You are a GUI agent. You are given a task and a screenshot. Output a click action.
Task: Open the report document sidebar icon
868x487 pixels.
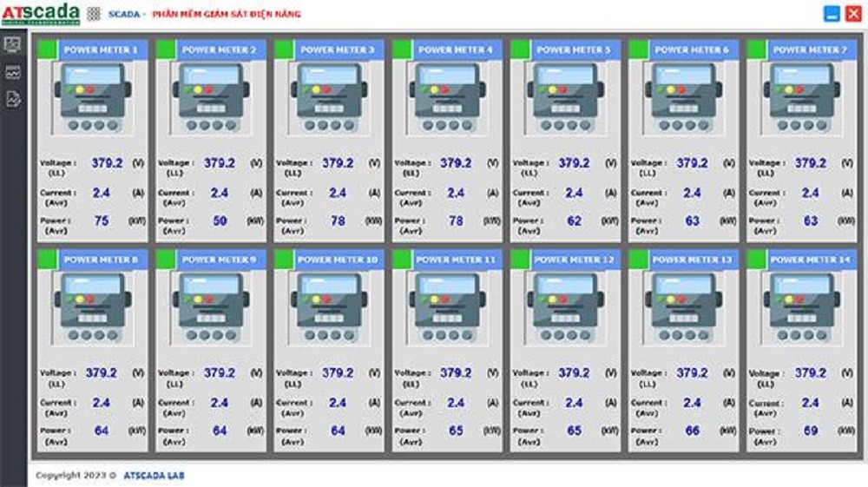[13, 99]
